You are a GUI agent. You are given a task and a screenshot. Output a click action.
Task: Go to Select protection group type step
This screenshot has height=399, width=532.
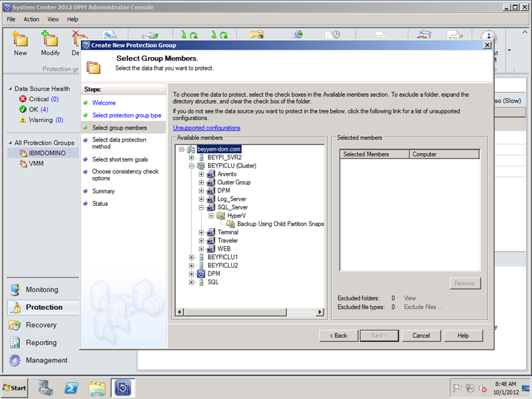pyautogui.click(x=127, y=115)
